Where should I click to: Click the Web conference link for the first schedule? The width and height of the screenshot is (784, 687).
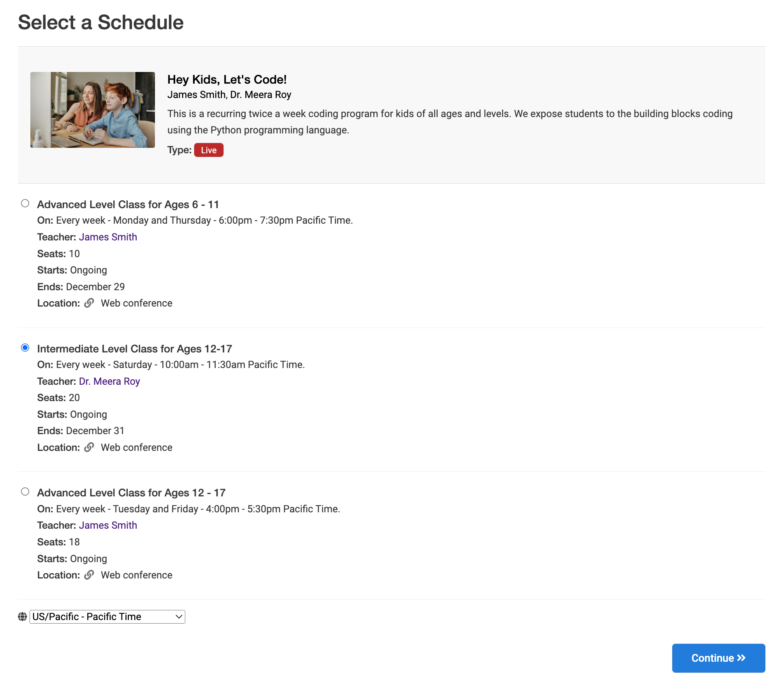137,303
